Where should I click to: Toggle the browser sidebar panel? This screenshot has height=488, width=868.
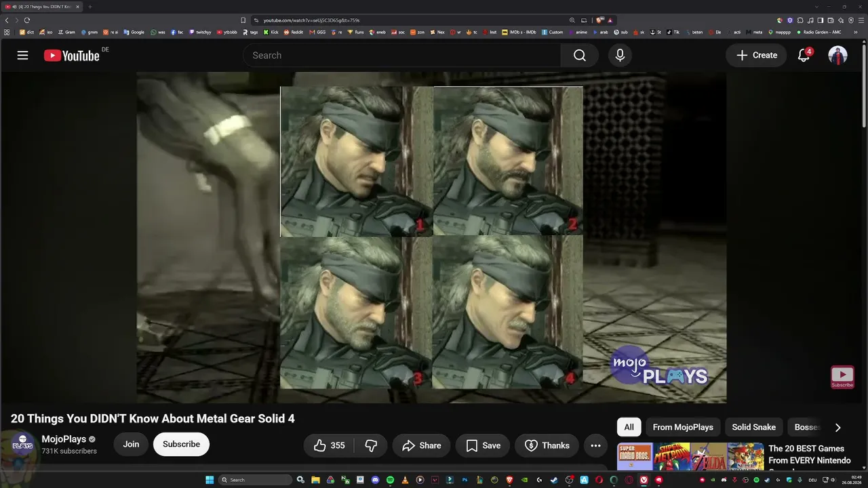coord(821,20)
